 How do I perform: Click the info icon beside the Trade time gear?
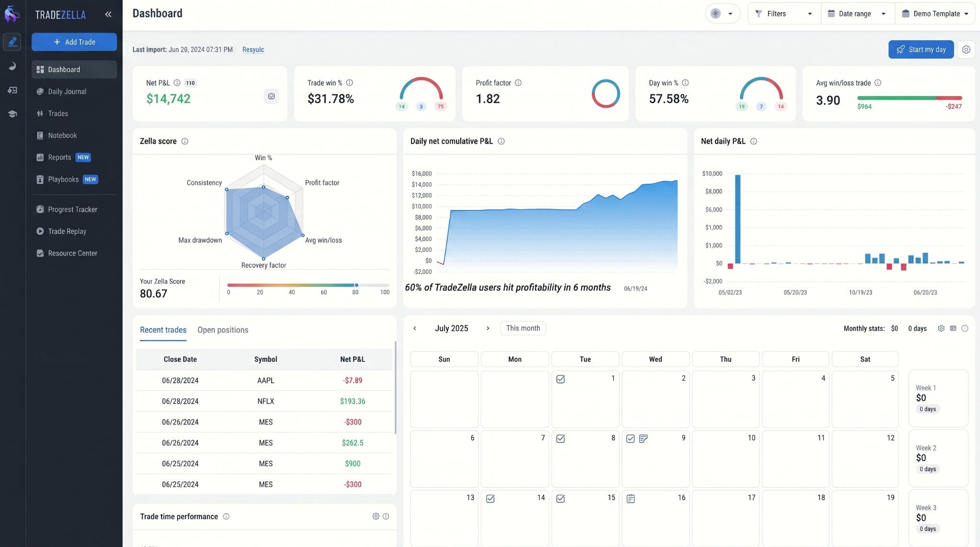click(x=386, y=516)
